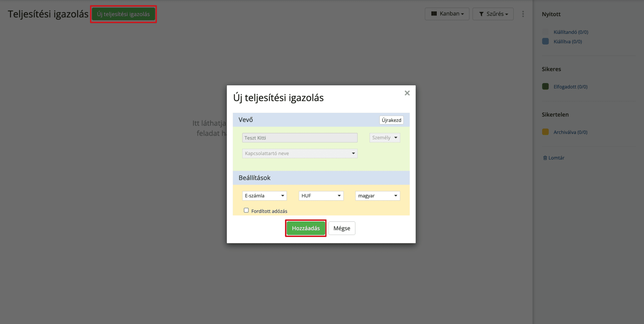Viewport: 644px width, 324px height.
Task: Select the Elfogadott (0/0) status link
Action: (570, 87)
